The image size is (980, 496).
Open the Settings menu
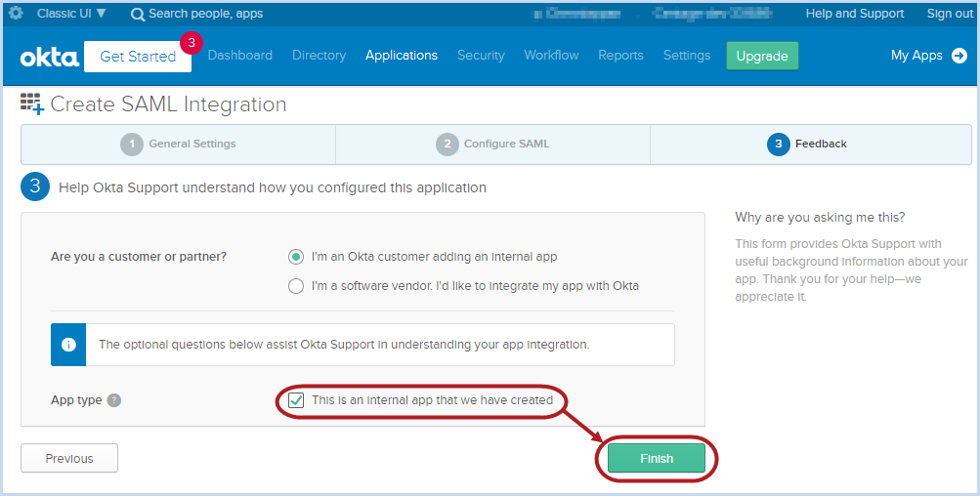[687, 55]
